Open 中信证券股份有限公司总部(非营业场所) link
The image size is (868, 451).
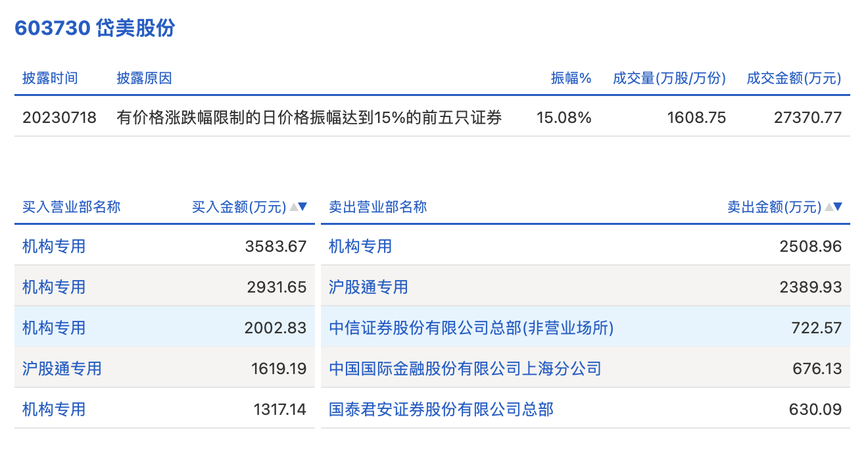[x=471, y=328]
